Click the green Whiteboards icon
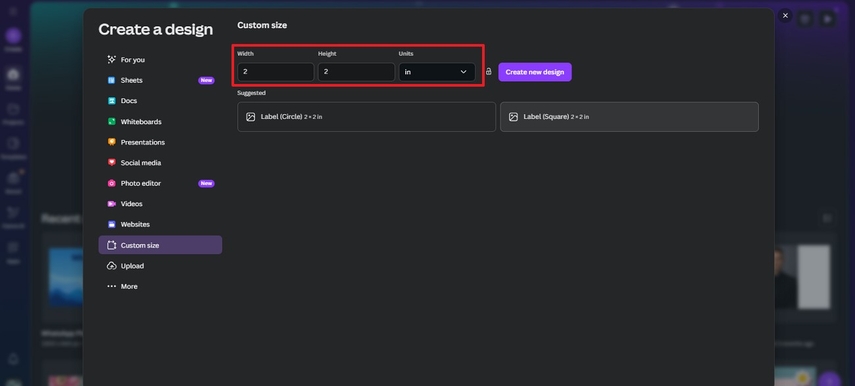The image size is (855, 386). tap(111, 122)
